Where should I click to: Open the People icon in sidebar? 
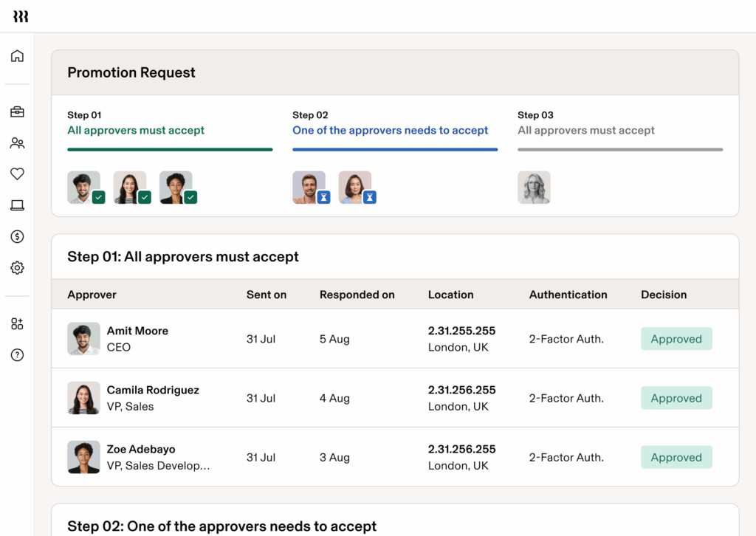point(17,143)
